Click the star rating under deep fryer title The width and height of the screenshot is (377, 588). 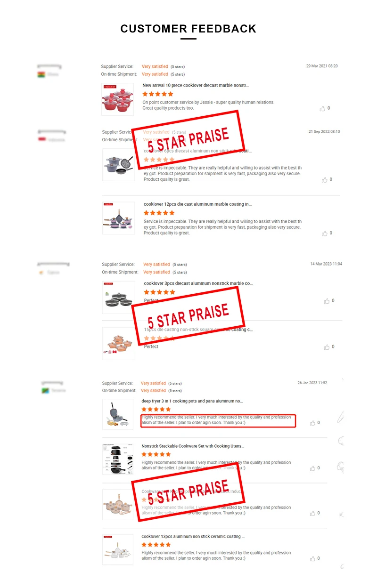156,410
